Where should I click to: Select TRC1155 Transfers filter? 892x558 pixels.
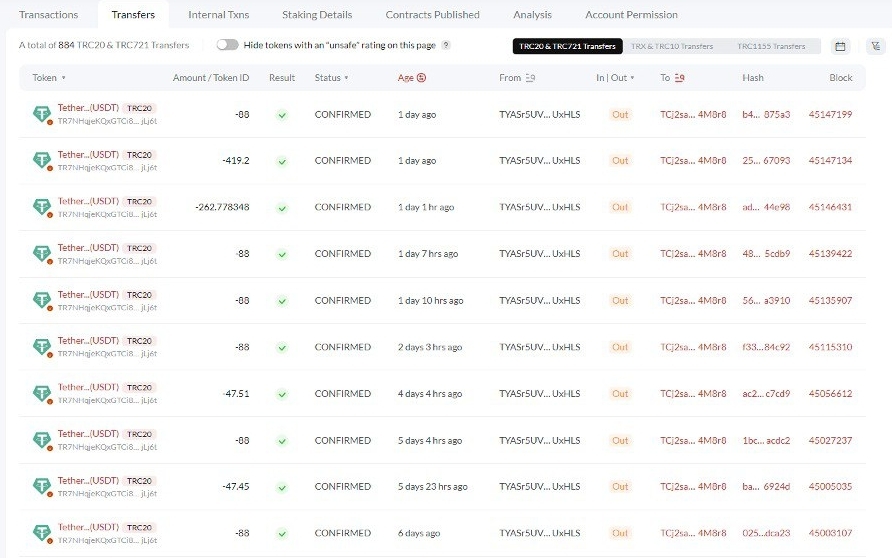click(771, 46)
